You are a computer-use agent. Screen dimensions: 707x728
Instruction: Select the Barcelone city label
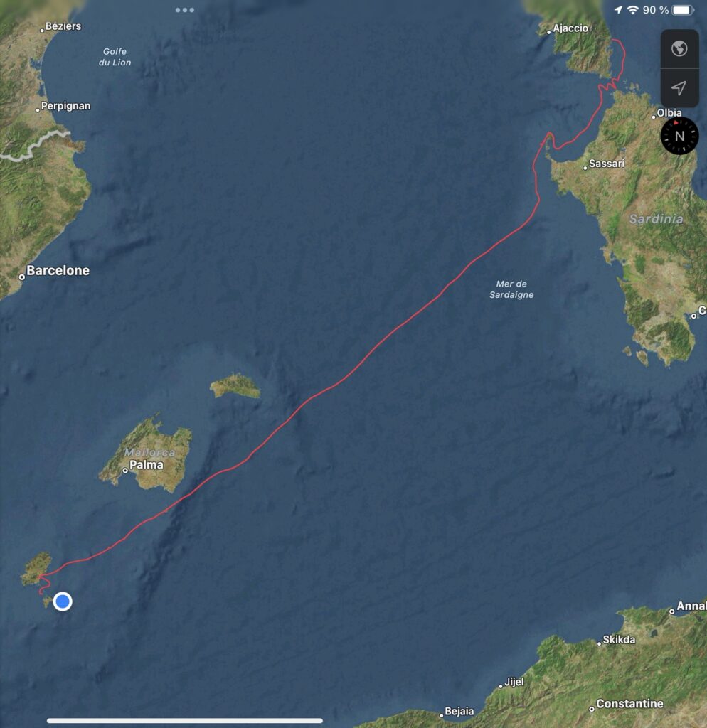(x=58, y=271)
